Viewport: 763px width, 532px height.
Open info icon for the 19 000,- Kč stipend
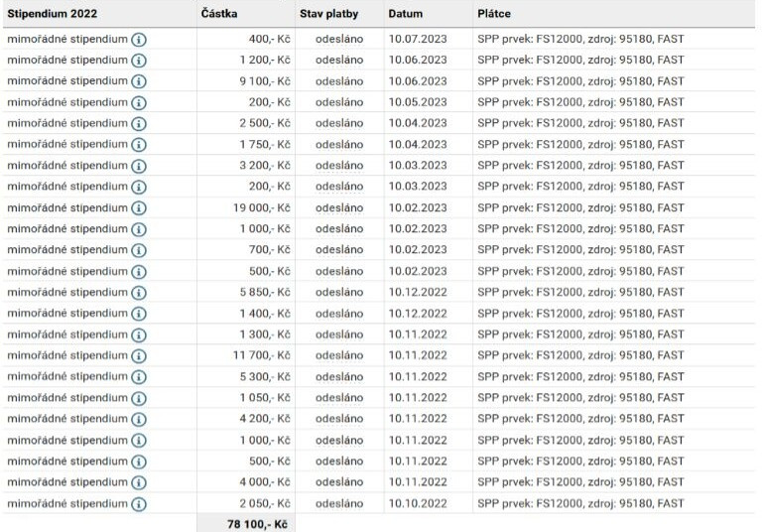pos(139,208)
